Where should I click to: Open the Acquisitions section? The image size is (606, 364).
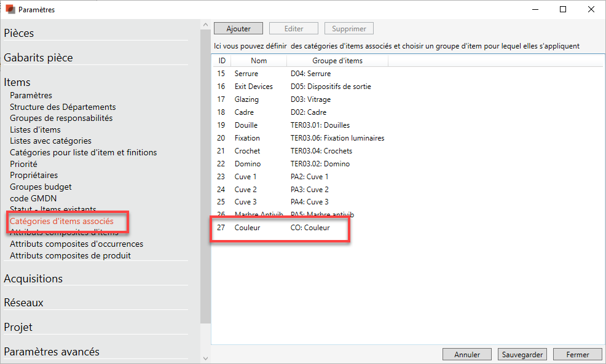[33, 279]
